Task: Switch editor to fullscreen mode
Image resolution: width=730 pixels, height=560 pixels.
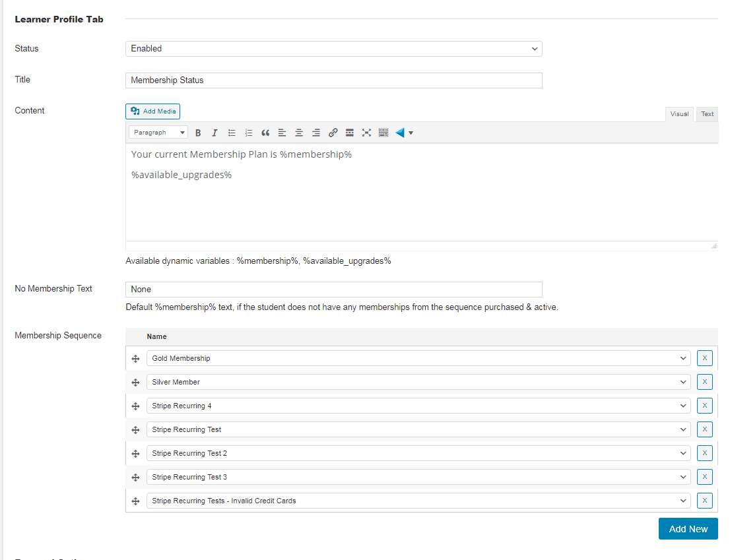Action: point(366,133)
